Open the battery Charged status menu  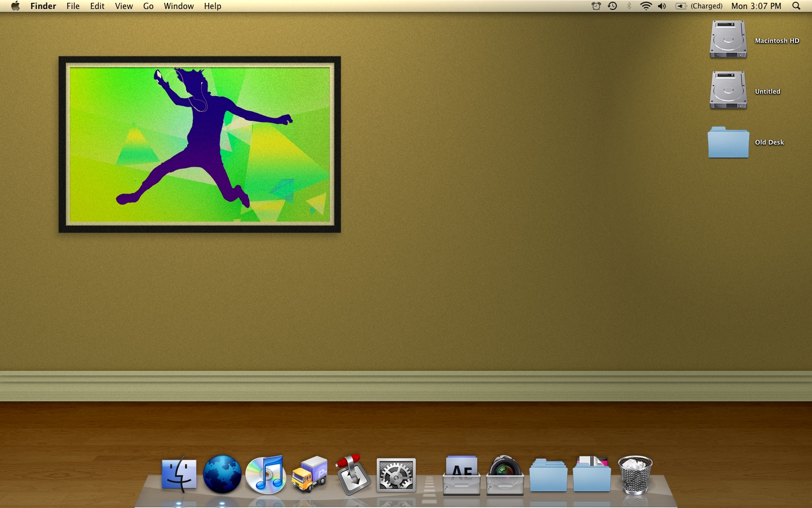tap(699, 6)
